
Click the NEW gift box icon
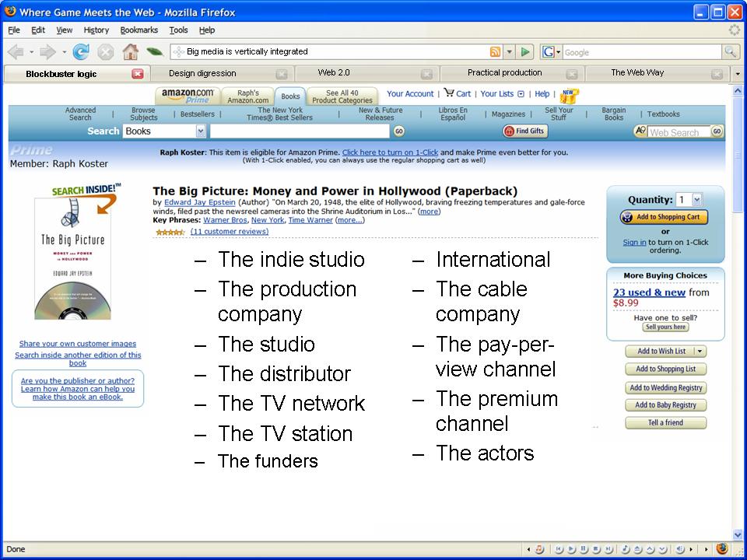click(568, 96)
